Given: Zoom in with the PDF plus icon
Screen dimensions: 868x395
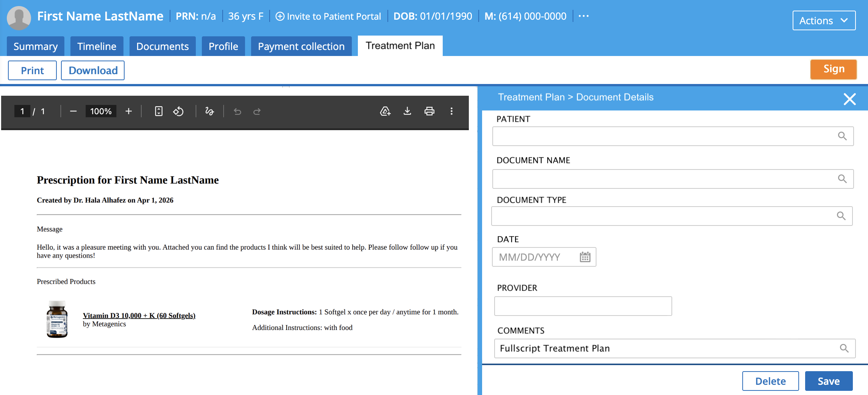Looking at the screenshot, I should pos(128,111).
